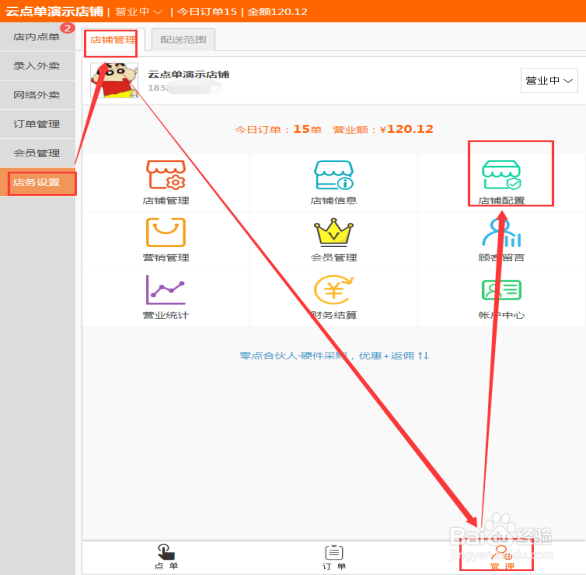This screenshot has height=575, width=586.
Task: Open the 营业中 status dropdown beside shop name
Action: click(x=549, y=80)
